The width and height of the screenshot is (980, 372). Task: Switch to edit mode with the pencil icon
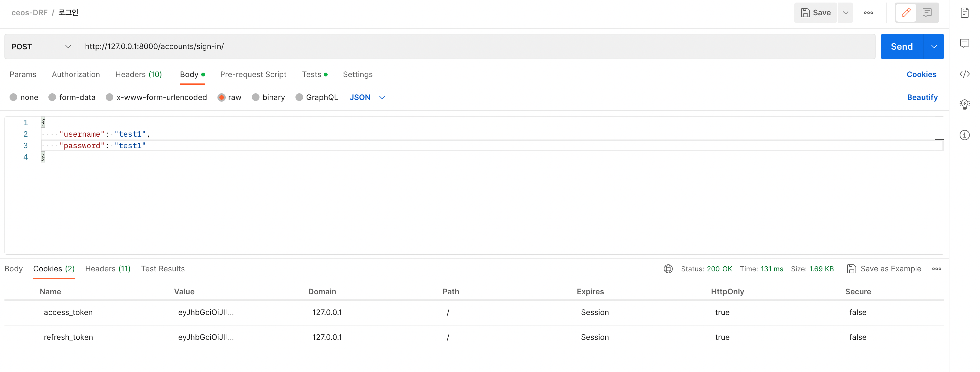tap(906, 12)
